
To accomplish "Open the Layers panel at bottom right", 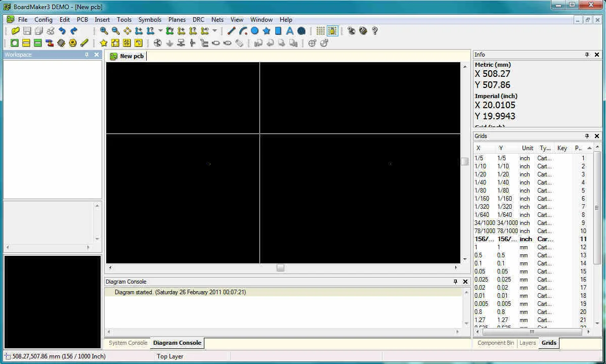I will click(x=527, y=343).
